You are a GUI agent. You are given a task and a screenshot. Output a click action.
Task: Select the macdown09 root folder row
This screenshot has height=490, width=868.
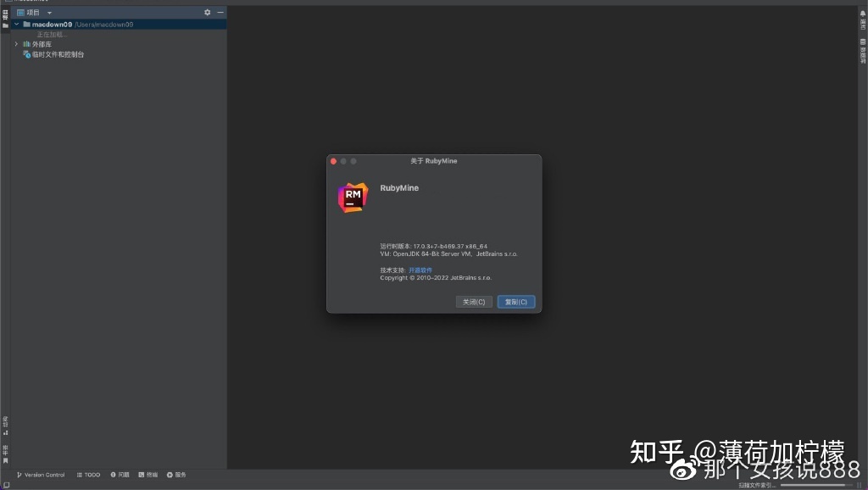coord(119,25)
